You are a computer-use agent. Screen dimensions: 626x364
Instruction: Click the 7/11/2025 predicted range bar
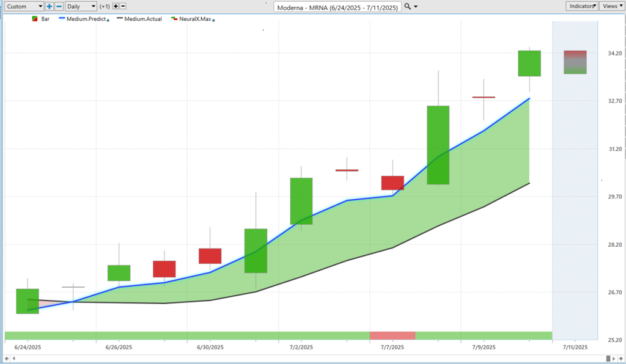[575, 62]
